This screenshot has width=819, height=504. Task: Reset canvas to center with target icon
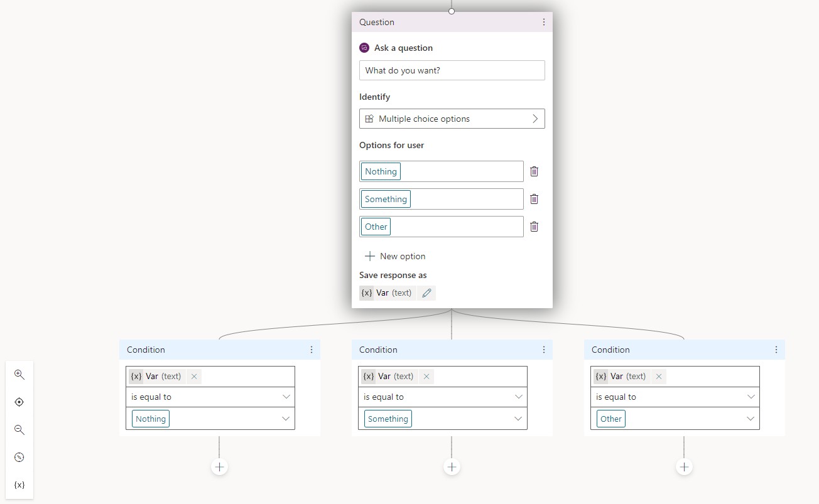click(19, 402)
